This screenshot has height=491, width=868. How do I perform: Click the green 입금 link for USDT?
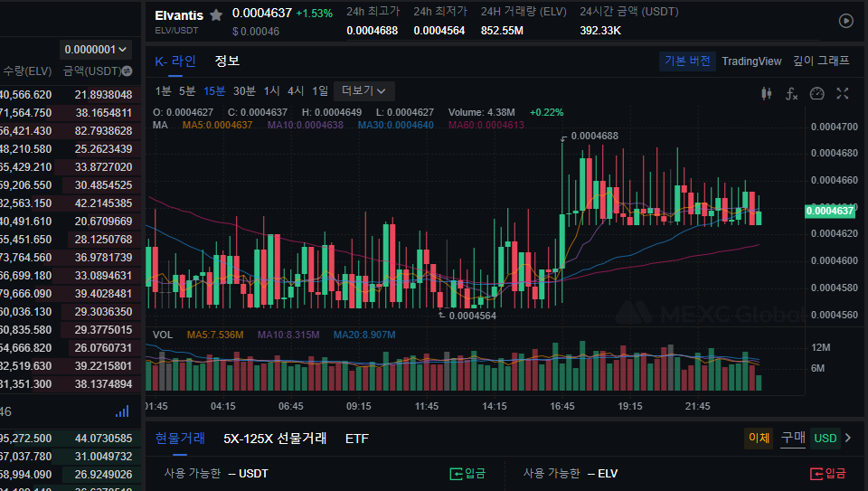pyautogui.click(x=468, y=473)
